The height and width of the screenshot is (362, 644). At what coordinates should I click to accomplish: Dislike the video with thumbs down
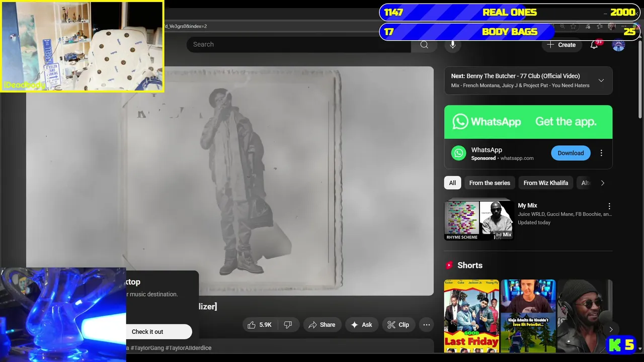click(288, 325)
